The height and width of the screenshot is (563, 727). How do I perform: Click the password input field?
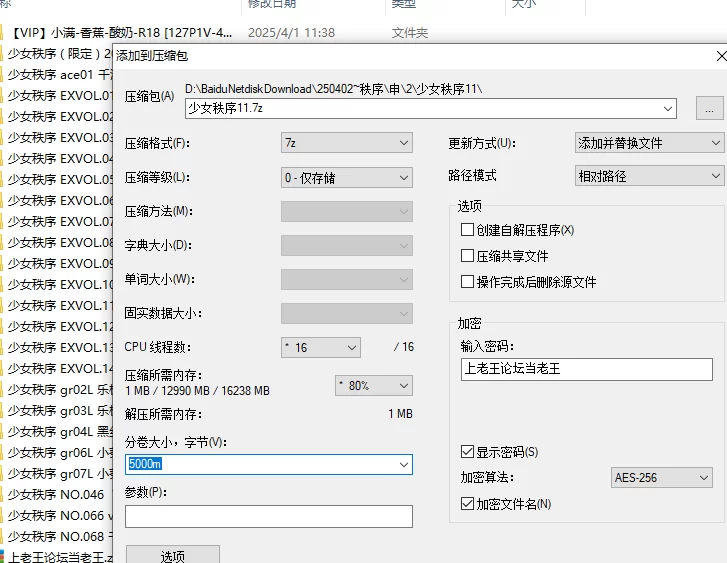586,369
